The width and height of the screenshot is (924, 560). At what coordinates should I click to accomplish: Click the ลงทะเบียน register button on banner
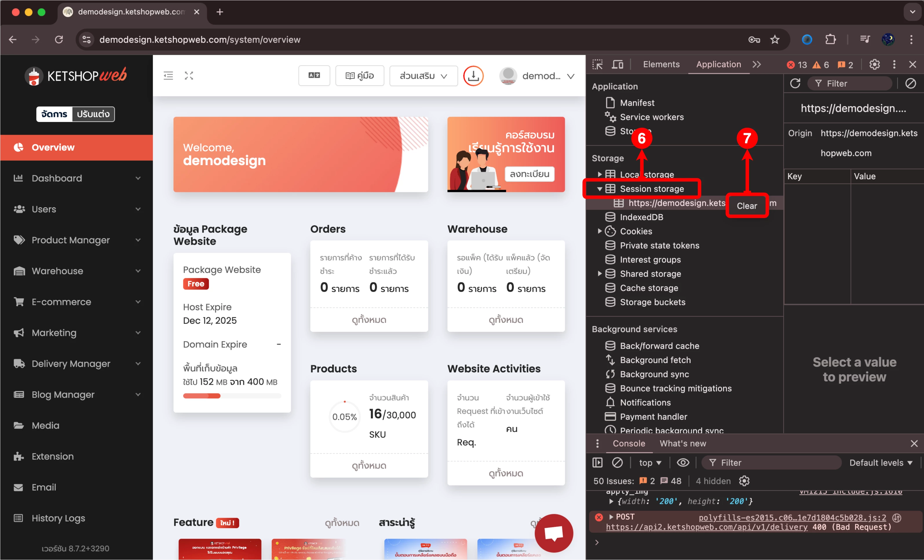coord(529,174)
